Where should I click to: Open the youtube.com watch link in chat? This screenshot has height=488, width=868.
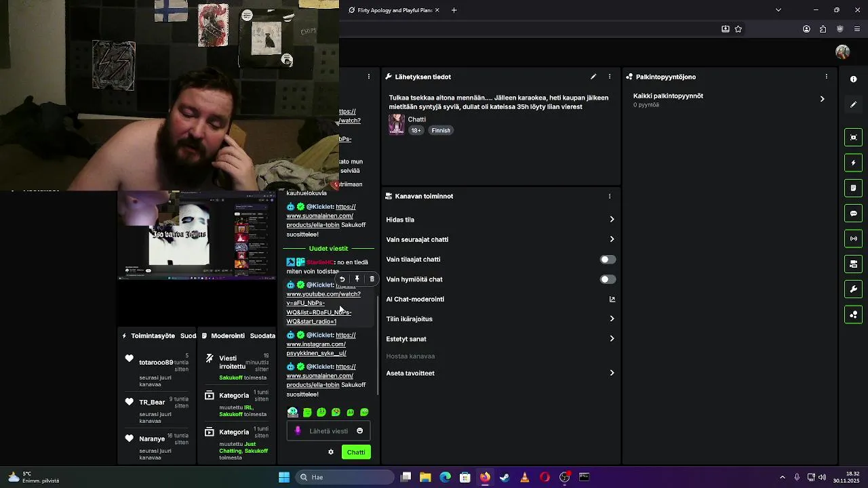[323, 303]
